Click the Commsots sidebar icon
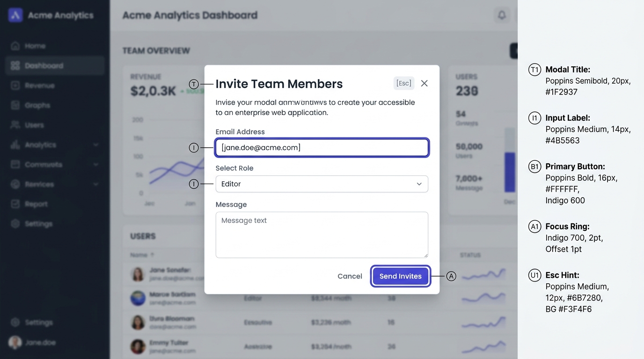This screenshot has height=359, width=644. point(15,165)
